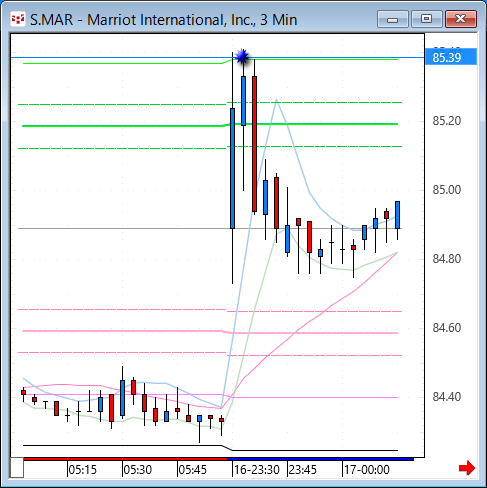487x488 pixels.
Task: Click the blue starburst marker at the price high
Action: [x=242, y=57]
